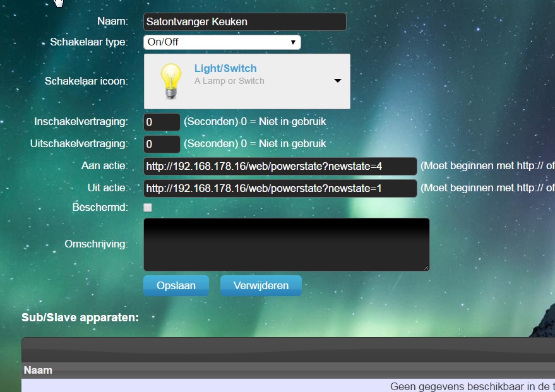The image size is (555, 392).
Task: Click the Aan actie URL field
Action: (x=280, y=166)
